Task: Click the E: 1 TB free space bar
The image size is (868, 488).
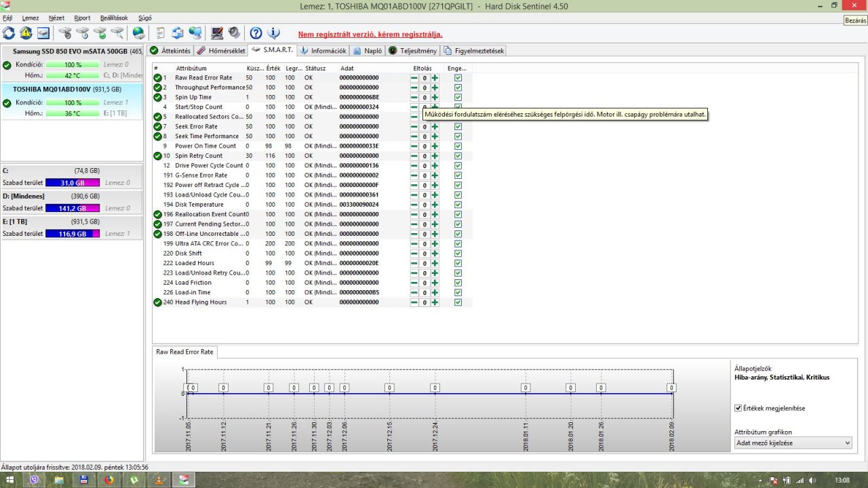Action: click(73, 234)
